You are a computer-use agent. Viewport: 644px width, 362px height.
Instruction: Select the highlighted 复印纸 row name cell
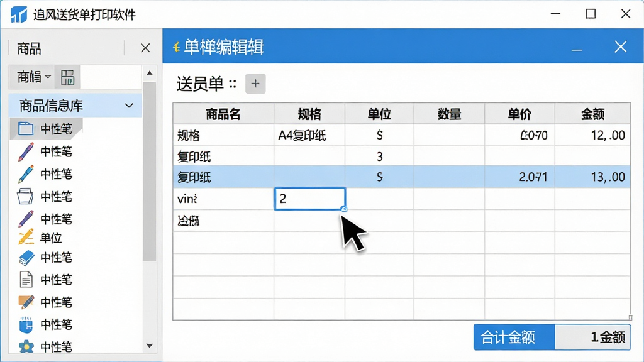point(223,177)
